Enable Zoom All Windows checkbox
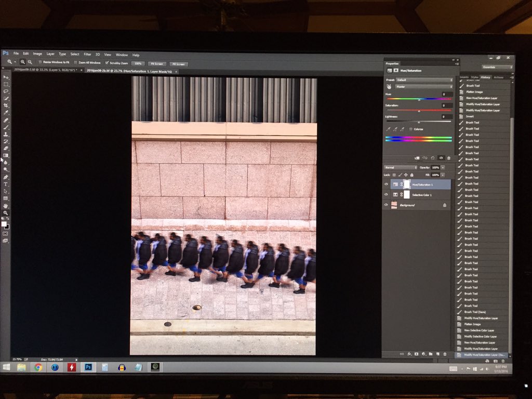532x399 pixels. coord(75,62)
